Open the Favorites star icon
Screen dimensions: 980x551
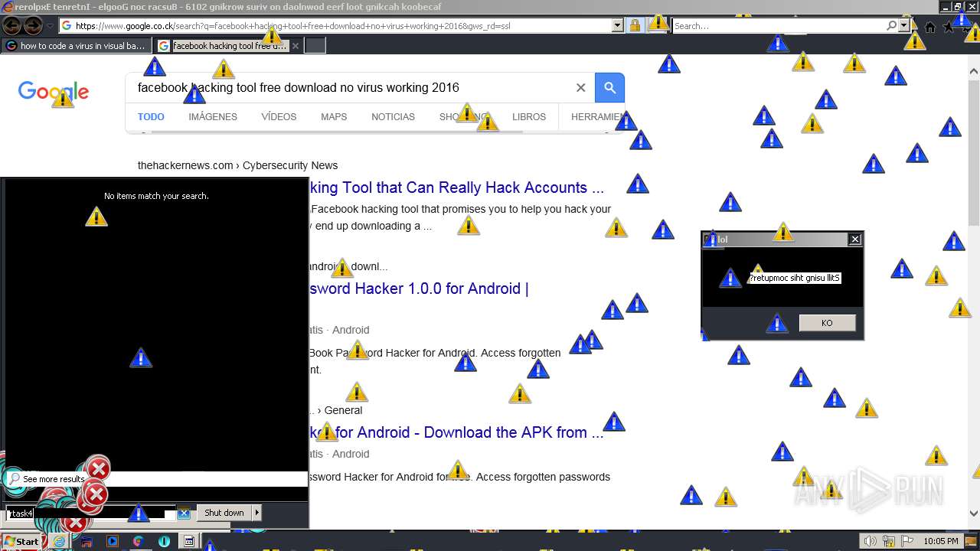pyautogui.click(x=949, y=27)
